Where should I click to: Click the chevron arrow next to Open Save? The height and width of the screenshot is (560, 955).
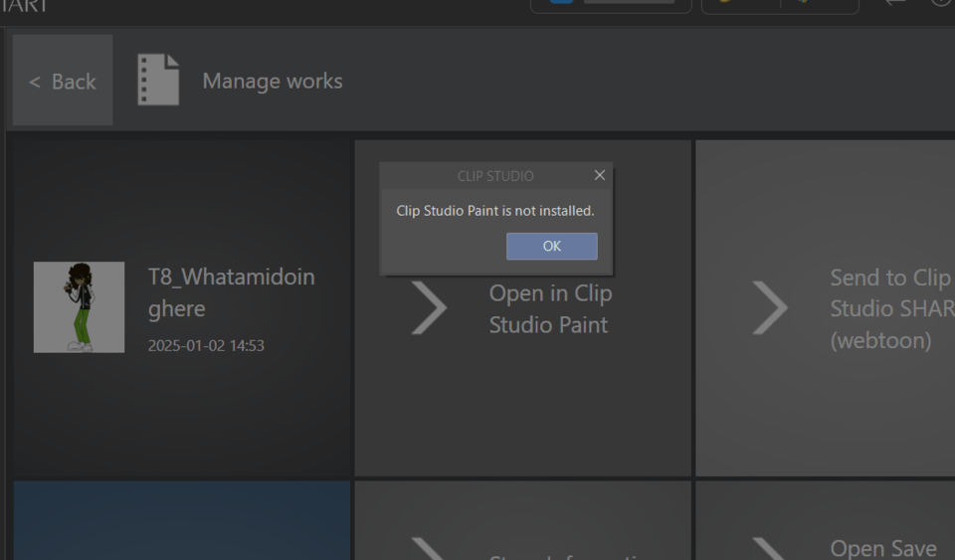(x=770, y=549)
